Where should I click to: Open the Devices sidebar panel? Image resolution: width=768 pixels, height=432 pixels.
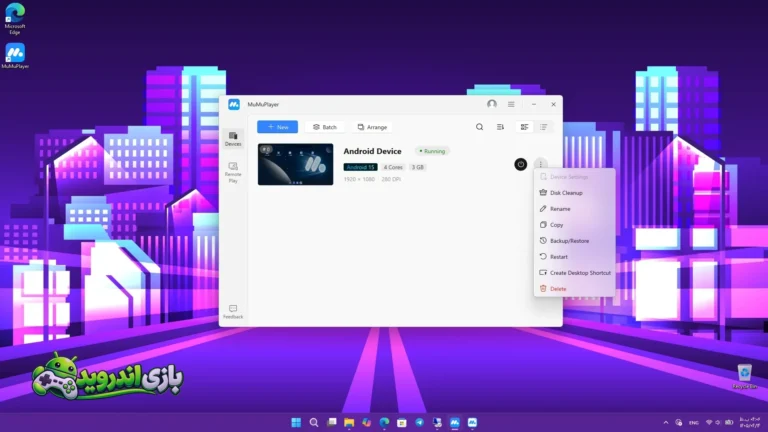click(233, 139)
